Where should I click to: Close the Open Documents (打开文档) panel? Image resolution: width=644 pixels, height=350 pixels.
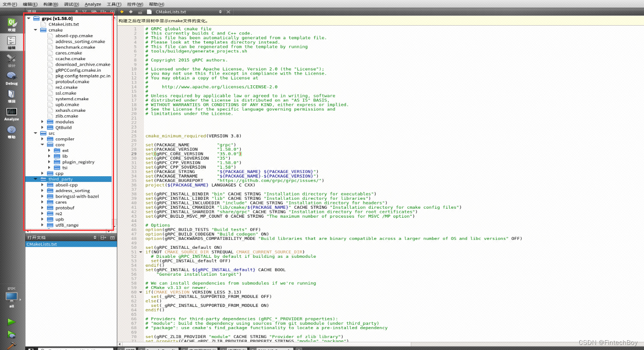pos(112,238)
